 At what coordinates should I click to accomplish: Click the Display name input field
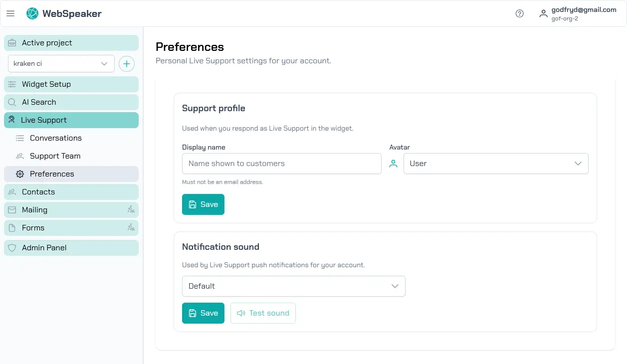(281, 163)
